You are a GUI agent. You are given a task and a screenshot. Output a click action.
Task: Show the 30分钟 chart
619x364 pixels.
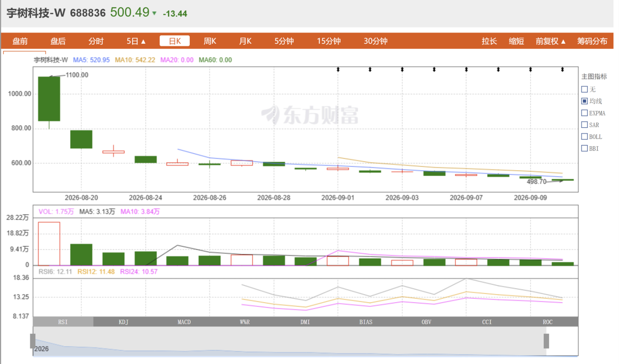375,41
